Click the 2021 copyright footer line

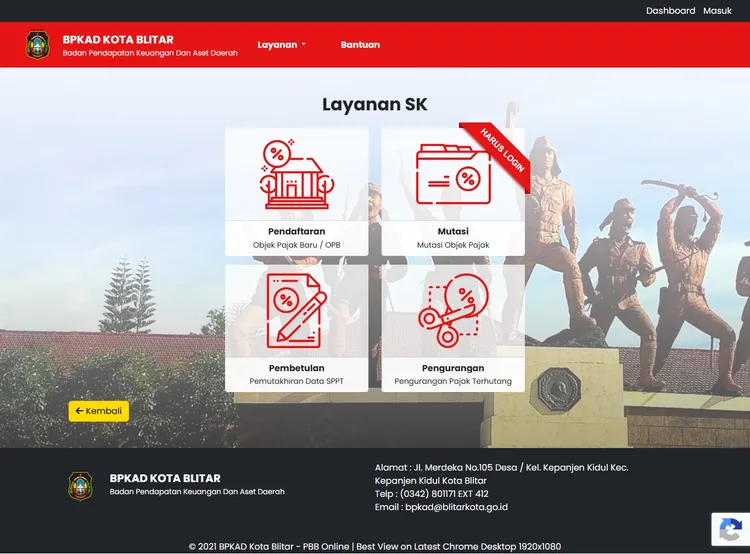pyautogui.click(x=375, y=546)
